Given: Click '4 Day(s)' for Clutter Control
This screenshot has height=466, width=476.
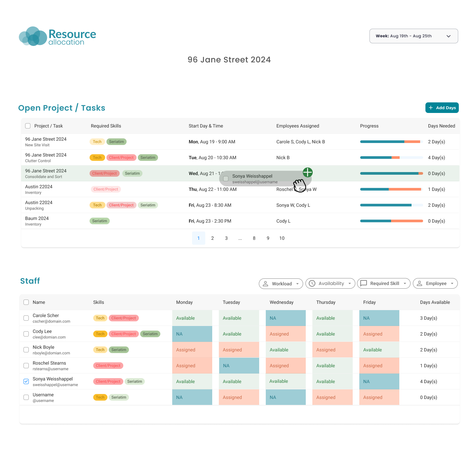Looking at the screenshot, I should click(436, 158).
